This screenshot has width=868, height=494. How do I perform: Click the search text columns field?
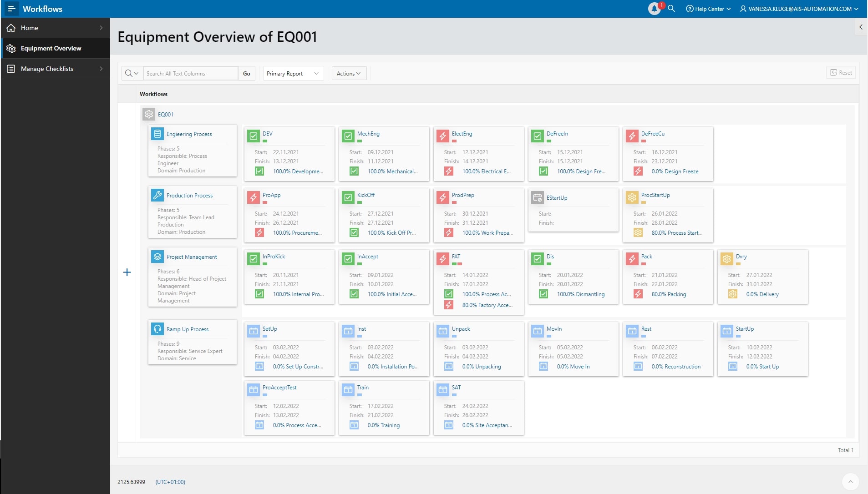[x=190, y=73]
